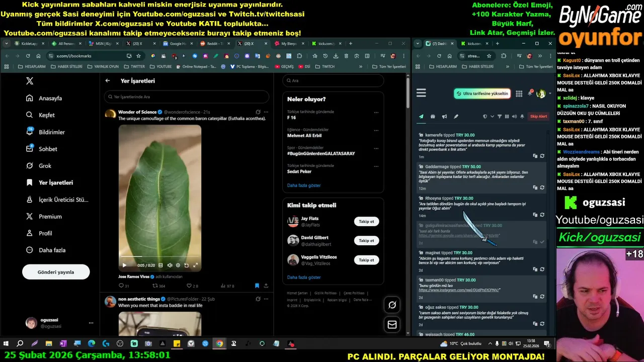Image resolution: width=644 pixels, height=362 pixels.
Task: Open Sohbet messages in X sidebar
Action: pos(42,149)
